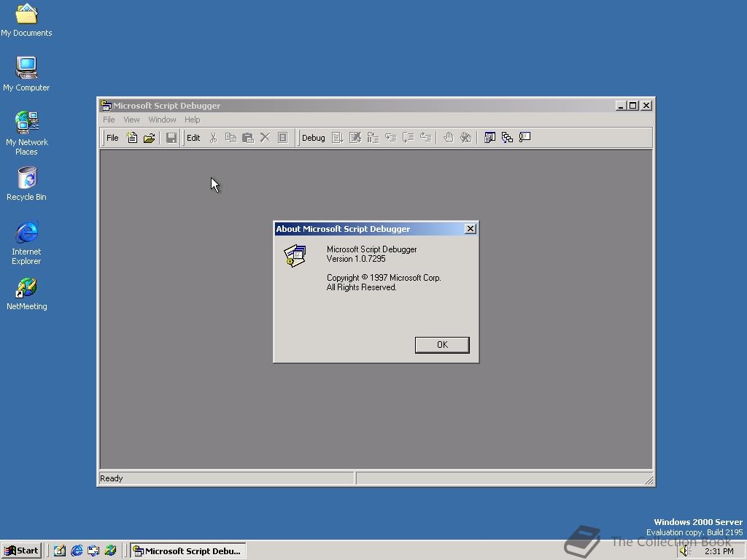Image resolution: width=747 pixels, height=560 pixels.
Task: Click Microsoft Script Debugger taskbar button
Action: pyautogui.click(x=188, y=551)
